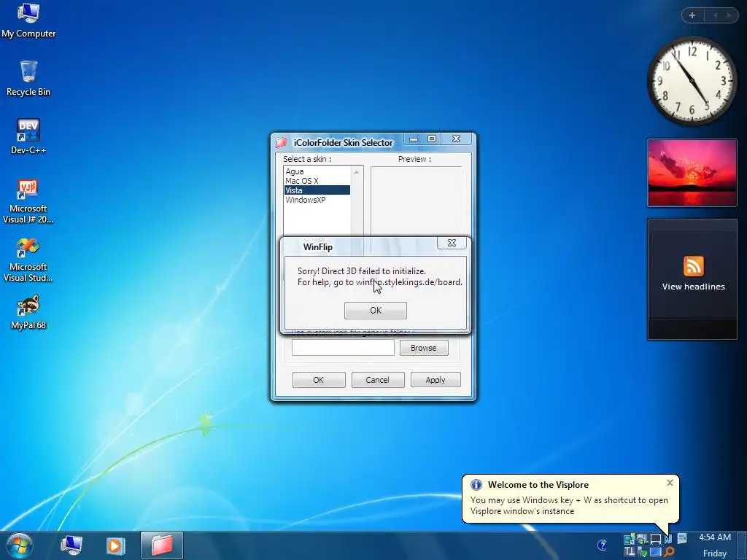This screenshot has height=560, width=747.
Task: Click the custom icon path input field
Action: [343, 348]
